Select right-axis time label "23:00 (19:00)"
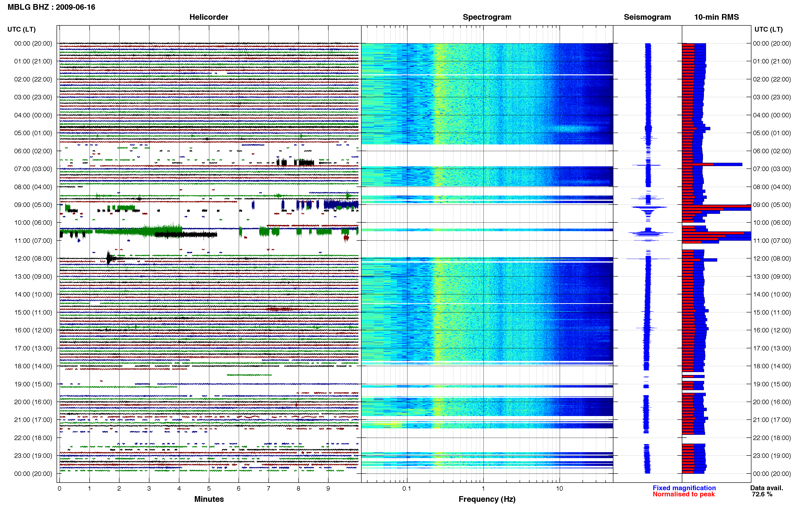Image resolution: width=812 pixels, height=508 pixels. tap(772, 455)
